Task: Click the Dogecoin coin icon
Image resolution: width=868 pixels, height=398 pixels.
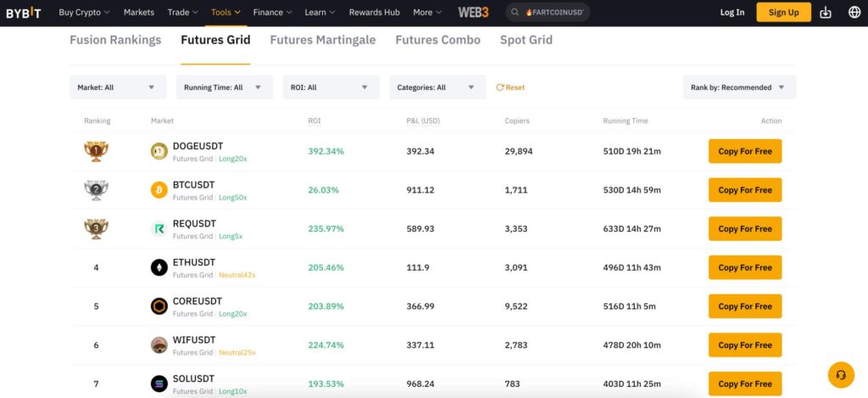Action: point(159,151)
